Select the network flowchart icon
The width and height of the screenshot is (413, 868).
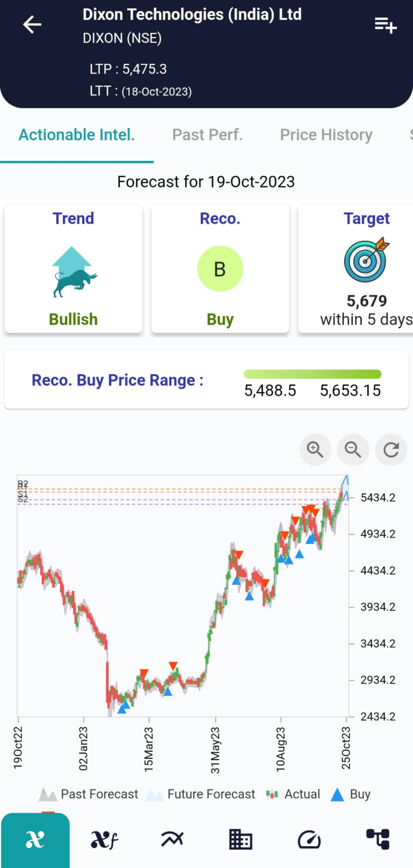[378, 839]
